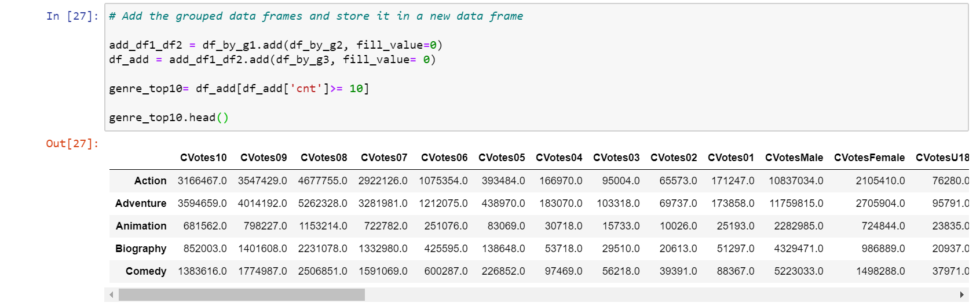Image resolution: width=980 pixels, height=306 pixels.
Task: Click the Comedy row index label
Action: tap(146, 271)
